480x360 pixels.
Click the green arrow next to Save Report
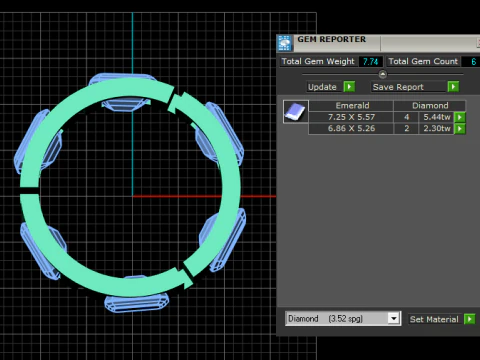coord(453,87)
